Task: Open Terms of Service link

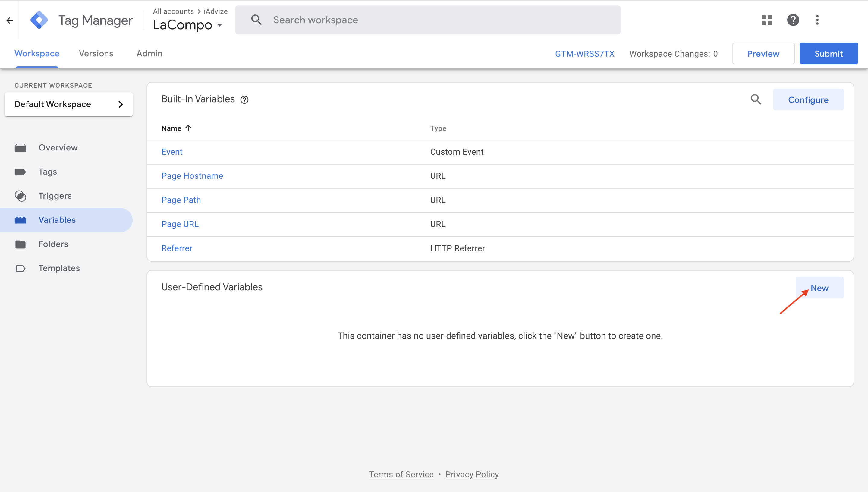Action: pos(401,475)
